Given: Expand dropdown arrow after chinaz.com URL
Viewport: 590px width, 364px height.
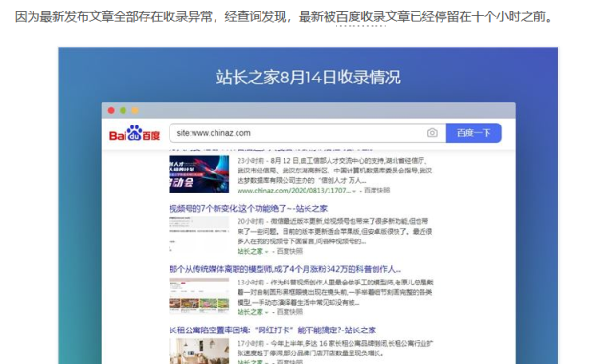Looking at the screenshot, I should click(354, 191).
